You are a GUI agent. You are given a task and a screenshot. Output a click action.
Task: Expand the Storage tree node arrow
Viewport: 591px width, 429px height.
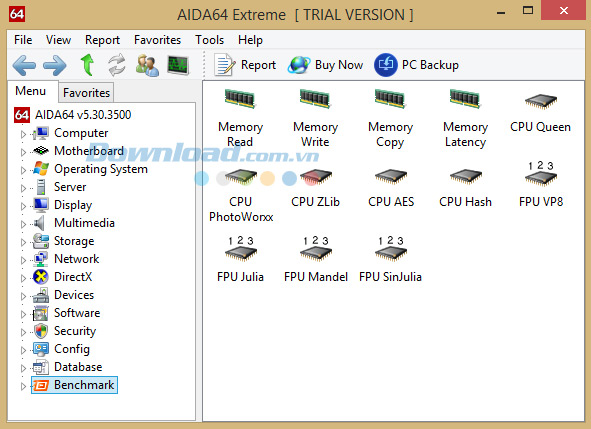(x=23, y=242)
